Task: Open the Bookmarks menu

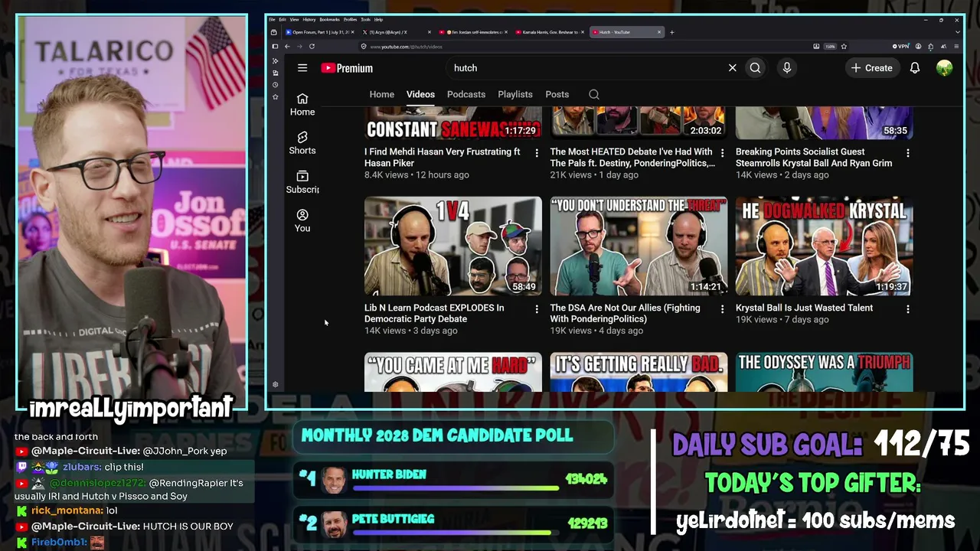Action: 329,19
